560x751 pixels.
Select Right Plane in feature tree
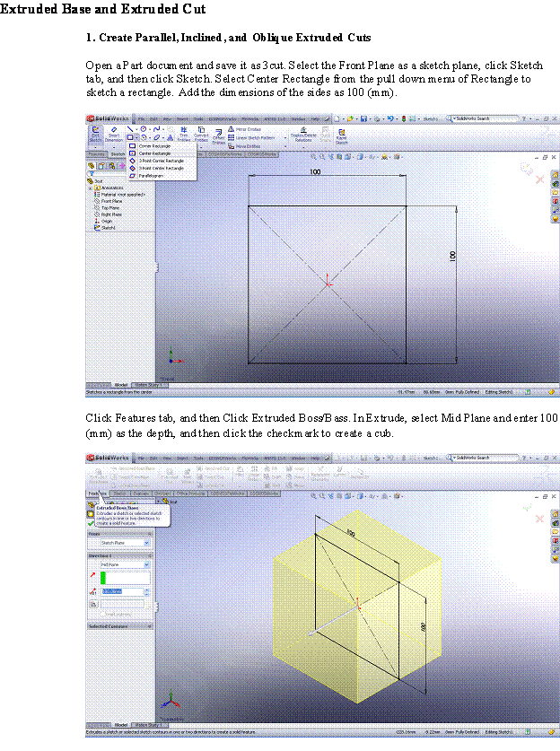tap(109, 214)
